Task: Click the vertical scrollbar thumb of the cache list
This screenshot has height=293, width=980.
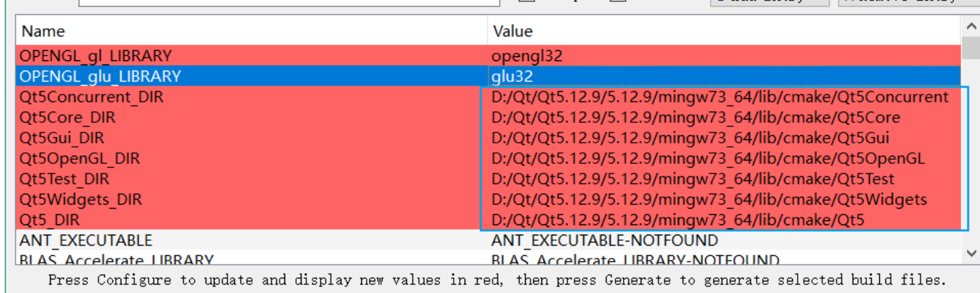Action: pos(970,49)
